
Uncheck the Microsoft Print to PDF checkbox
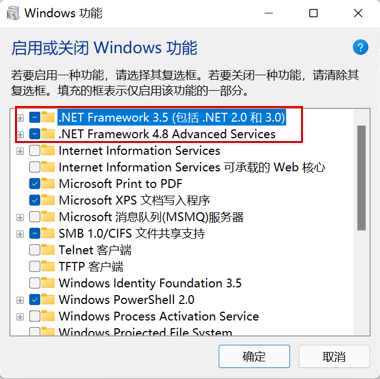[35, 184]
